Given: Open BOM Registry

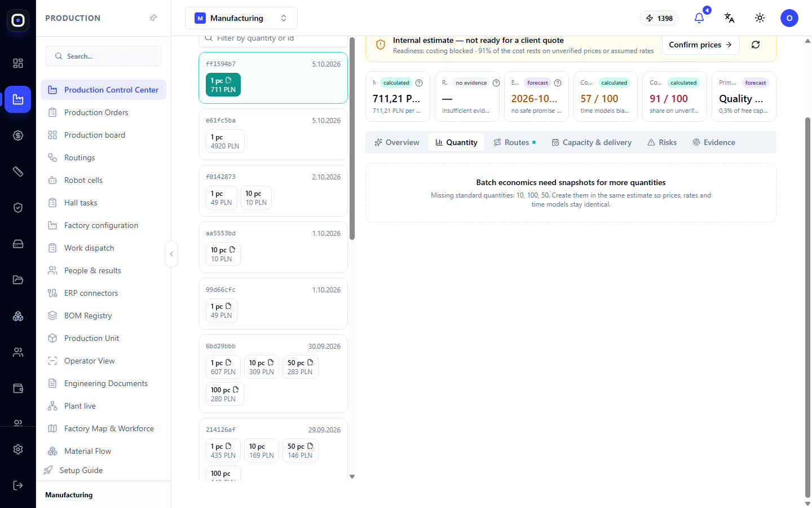Looking at the screenshot, I should click(x=103, y=316).
